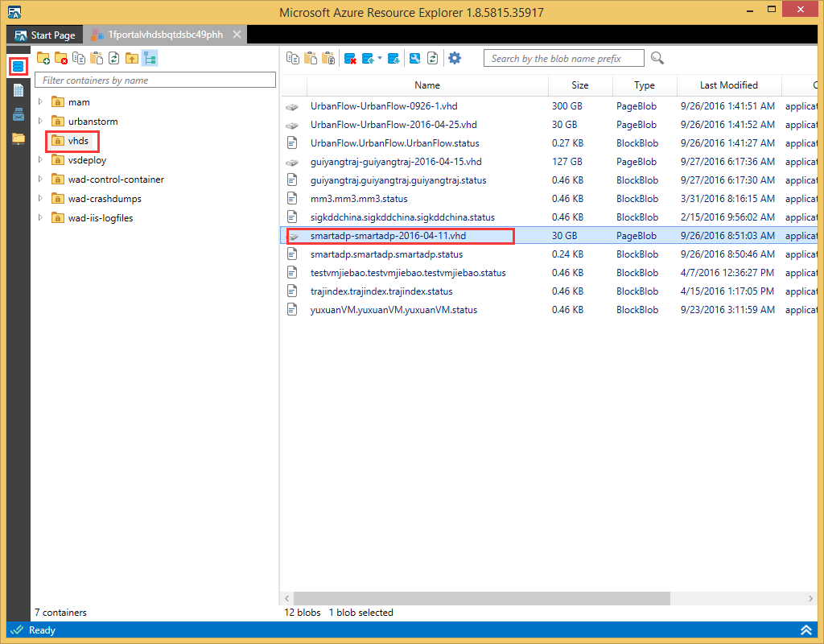Click the delete container icon with red X

(x=61, y=58)
